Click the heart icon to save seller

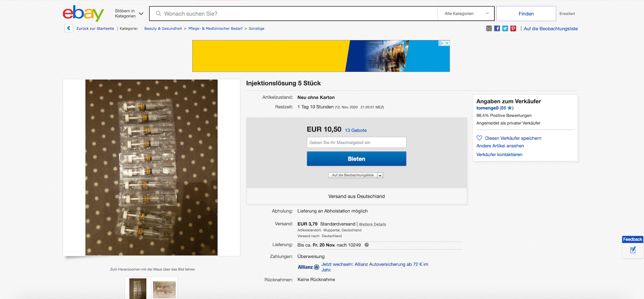point(479,138)
